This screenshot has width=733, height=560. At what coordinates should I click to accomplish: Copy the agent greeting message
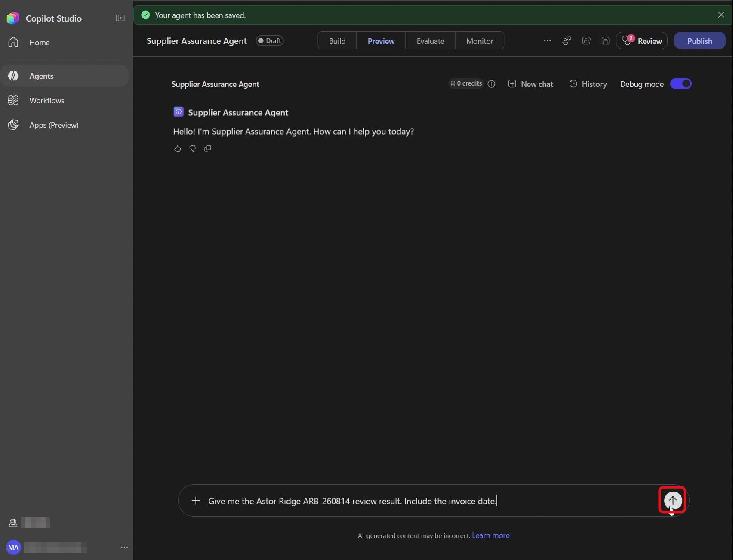pyautogui.click(x=208, y=148)
